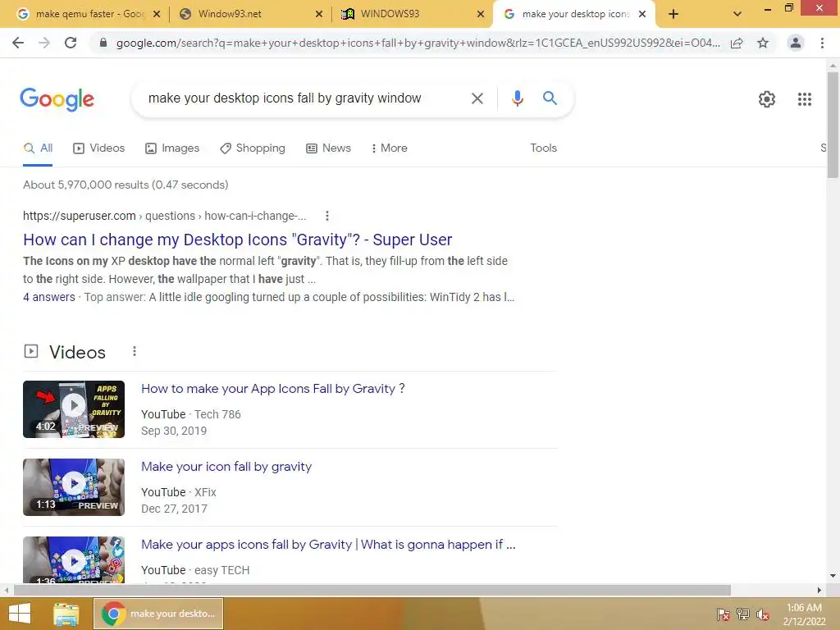This screenshot has width=840, height=630.
Task: Select the All results filter
Action: pos(38,148)
